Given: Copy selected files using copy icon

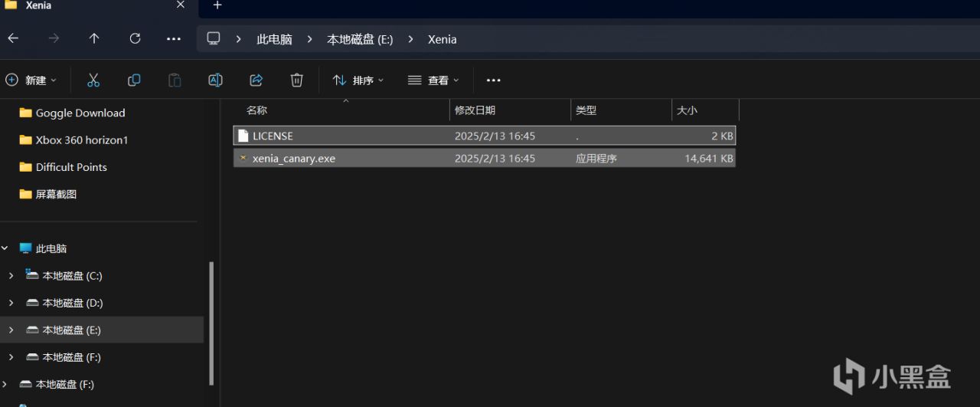Looking at the screenshot, I should (134, 80).
